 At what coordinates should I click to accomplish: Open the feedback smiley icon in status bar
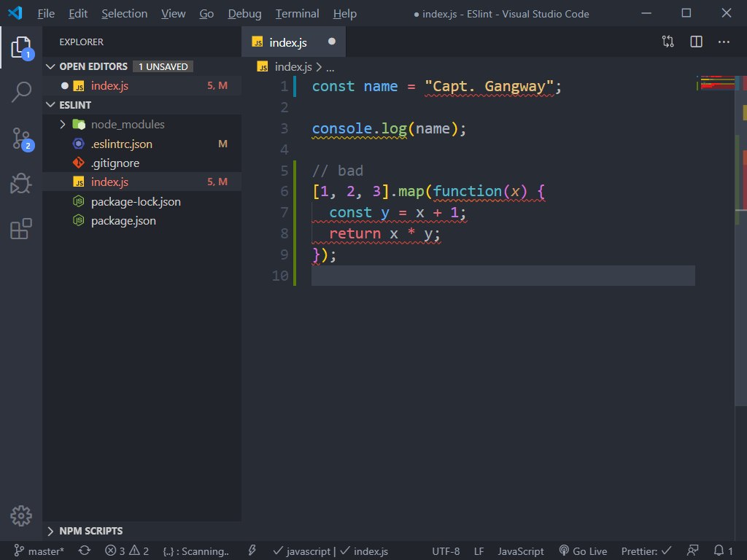693,551
